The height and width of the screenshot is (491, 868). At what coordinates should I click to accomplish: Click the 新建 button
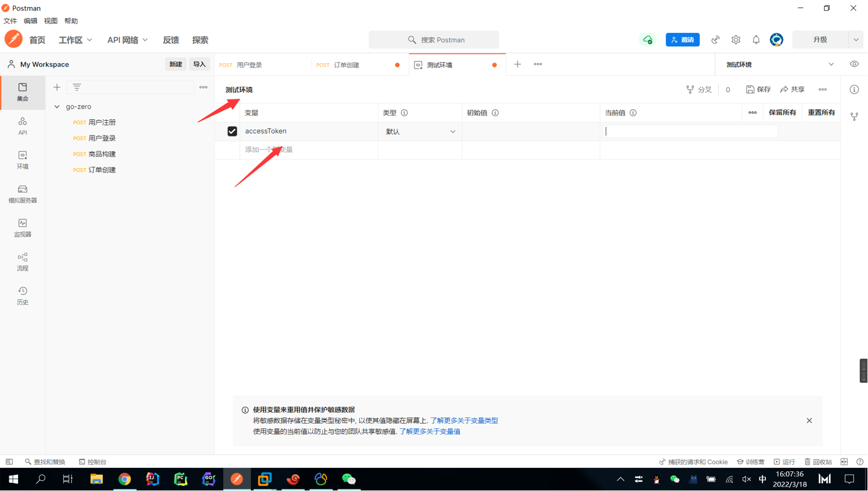pyautogui.click(x=176, y=64)
